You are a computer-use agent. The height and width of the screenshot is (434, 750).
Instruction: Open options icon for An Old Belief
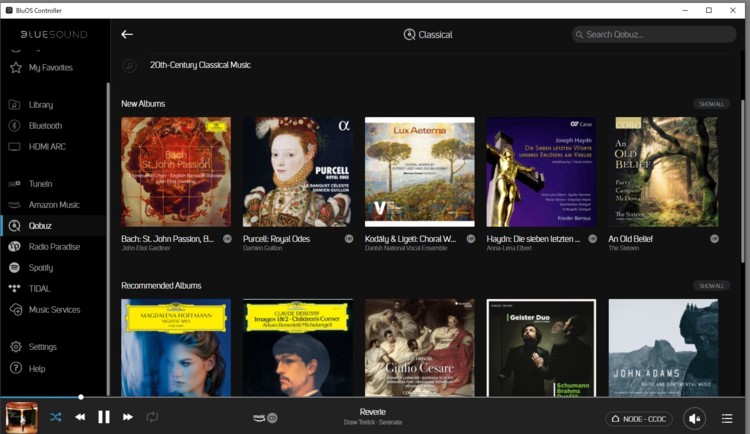click(x=714, y=239)
